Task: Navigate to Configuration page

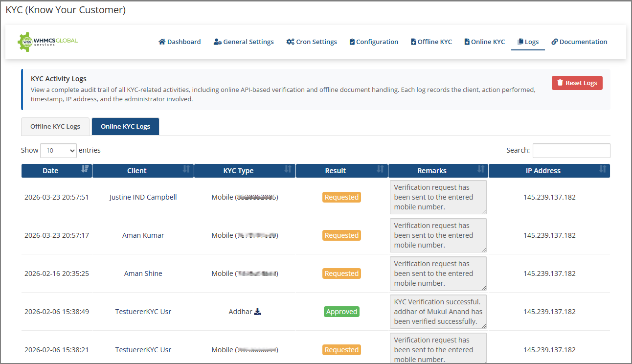Action: (x=374, y=42)
